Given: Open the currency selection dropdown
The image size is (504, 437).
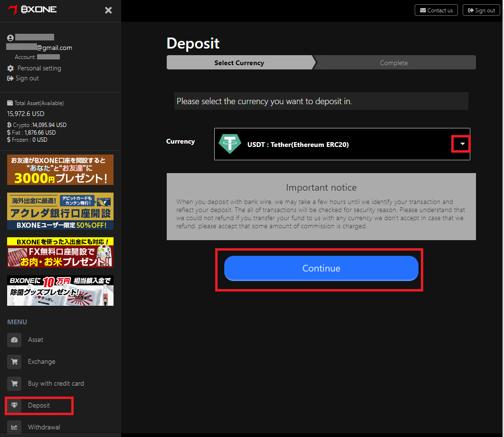Looking at the screenshot, I should (460, 143).
